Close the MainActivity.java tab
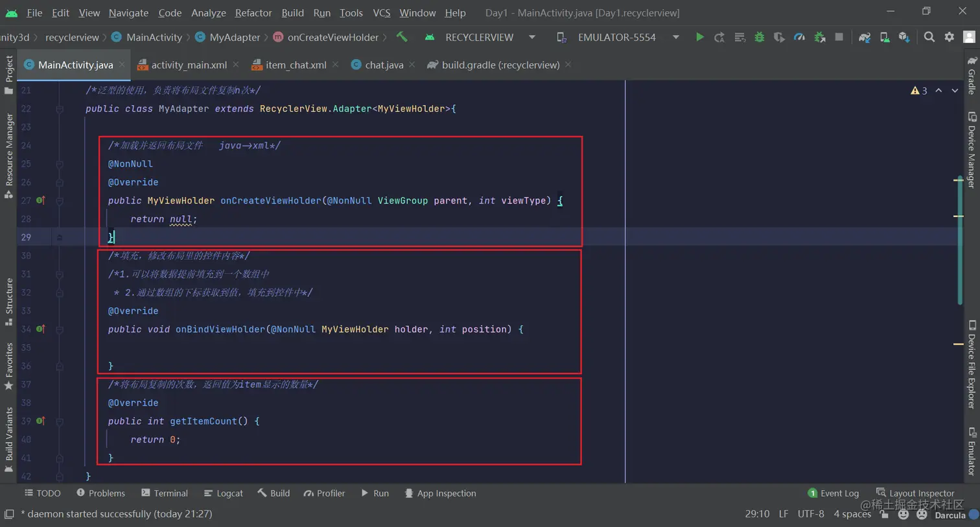This screenshot has height=527, width=980. (122, 65)
